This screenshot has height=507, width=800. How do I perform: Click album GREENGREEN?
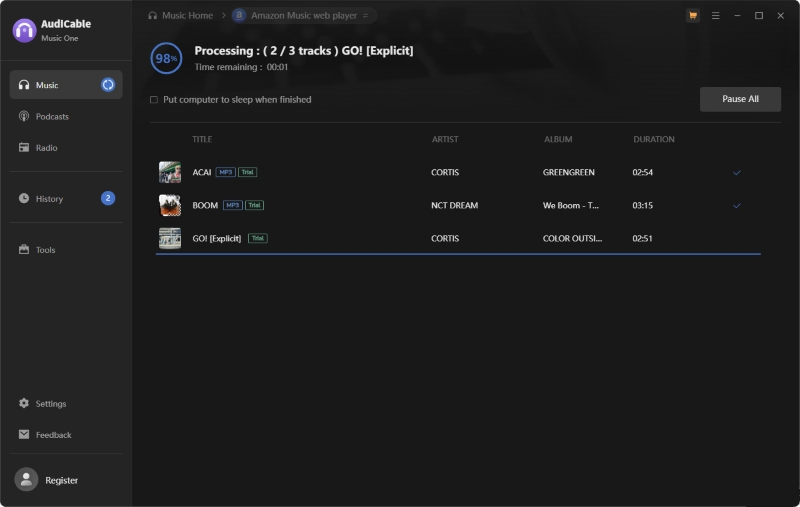[568, 172]
